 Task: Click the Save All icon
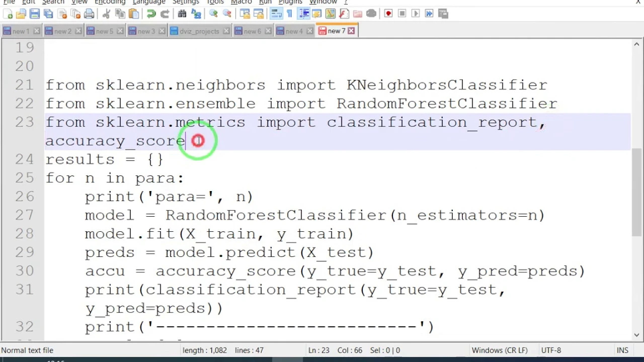click(x=48, y=14)
